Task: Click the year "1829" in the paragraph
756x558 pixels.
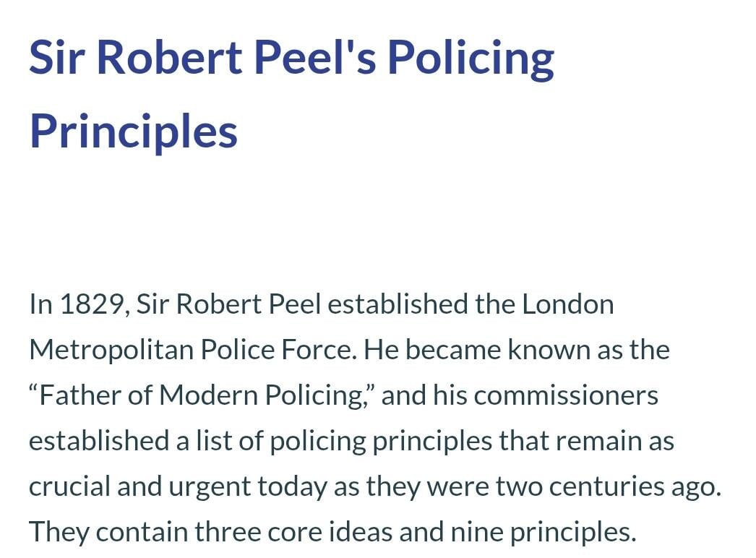Action: pyautogui.click(x=92, y=305)
